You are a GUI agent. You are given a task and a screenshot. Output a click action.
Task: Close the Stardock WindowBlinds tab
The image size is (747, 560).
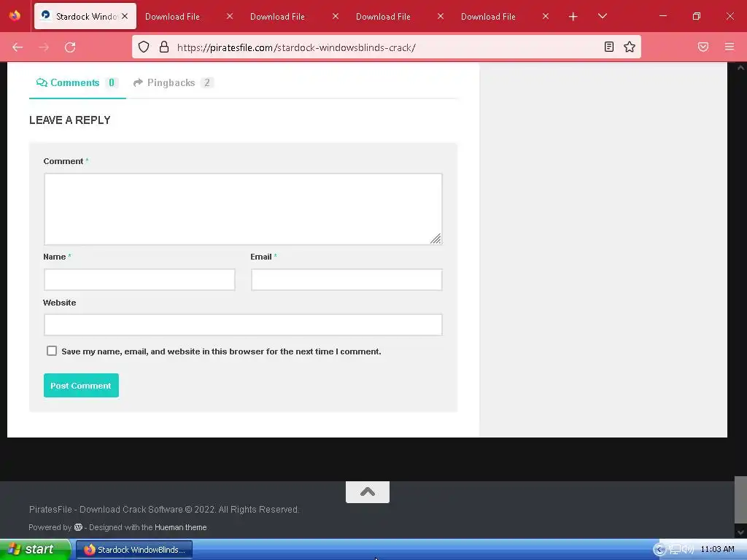click(125, 16)
